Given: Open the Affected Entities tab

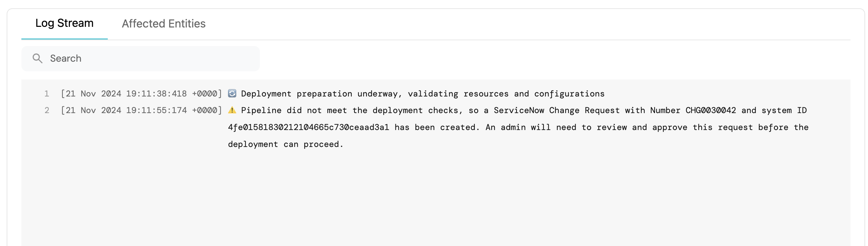Looking at the screenshot, I should pyautogui.click(x=163, y=24).
